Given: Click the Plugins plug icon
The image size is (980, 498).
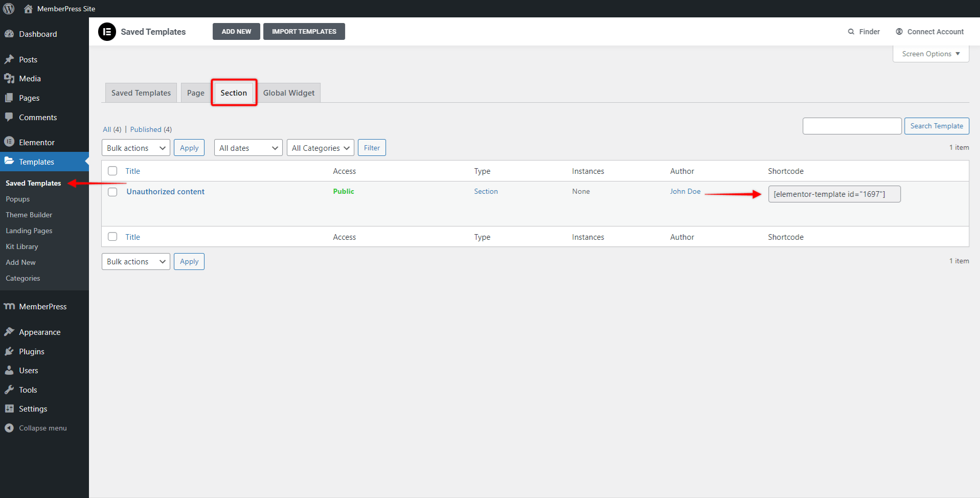Looking at the screenshot, I should (x=9, y=351).
